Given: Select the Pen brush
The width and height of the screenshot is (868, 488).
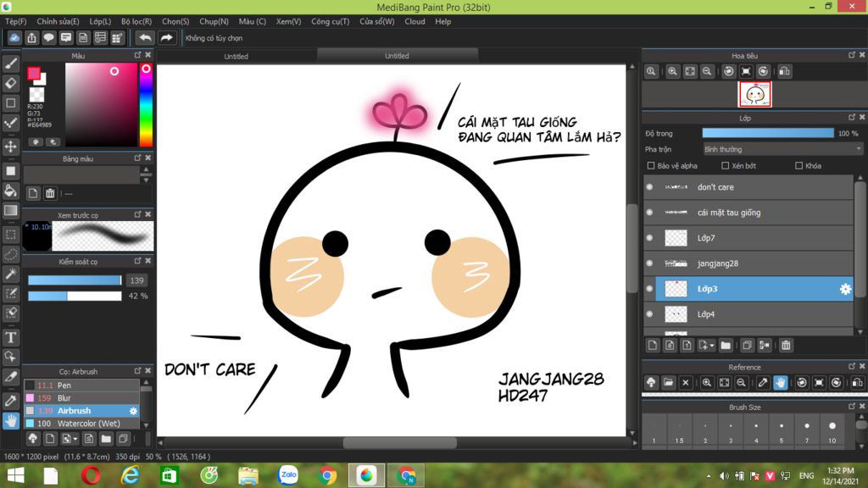Looking at the screenshot, I should pyautogui.click(x=81, y=385).
